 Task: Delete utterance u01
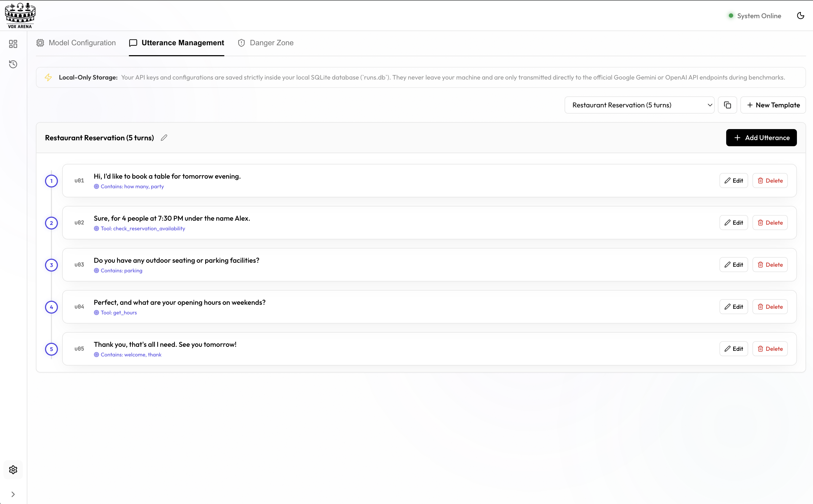pos(770,181)
